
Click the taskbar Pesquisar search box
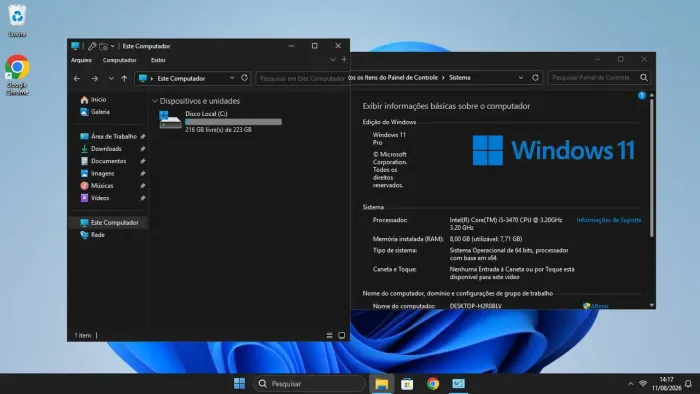pyautogui.click(x=309, y=384)
